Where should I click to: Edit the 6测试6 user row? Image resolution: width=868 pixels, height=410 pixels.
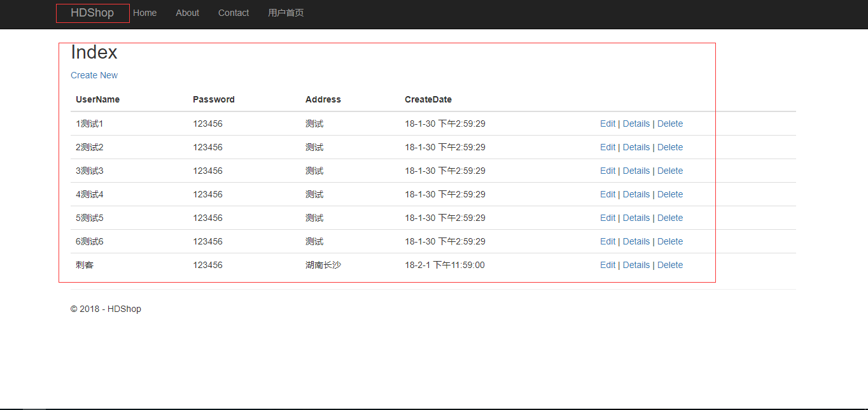coord(608,241)
